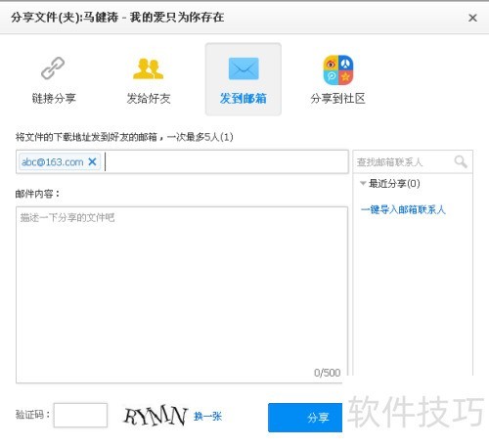Click the chain link share icon
Image resolution: width=489 pixels, height=448 pixels.
tap(53, 67)
